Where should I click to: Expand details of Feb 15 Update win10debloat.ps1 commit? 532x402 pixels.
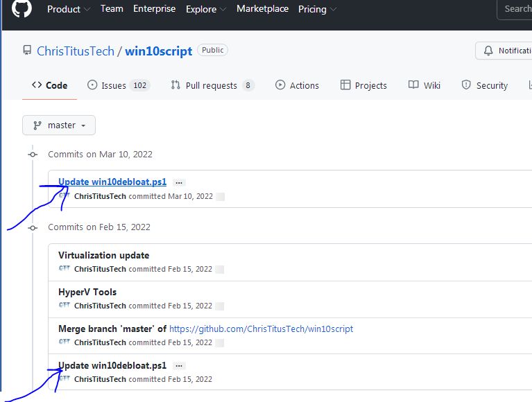(179, 366)
